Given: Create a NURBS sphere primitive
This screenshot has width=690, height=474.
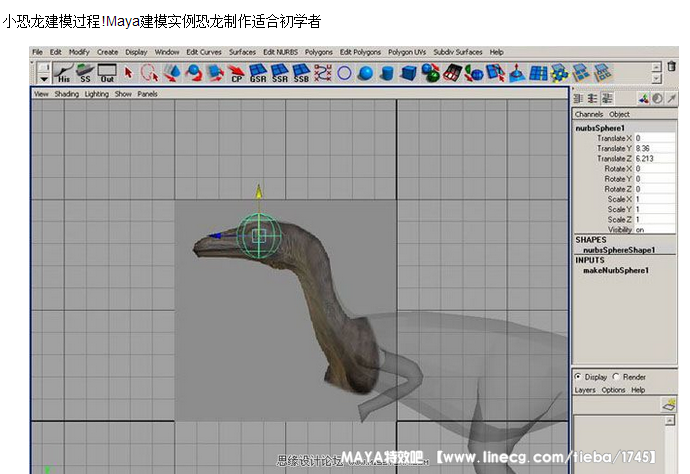Looking at the screenshot, I should coord(366,73).
